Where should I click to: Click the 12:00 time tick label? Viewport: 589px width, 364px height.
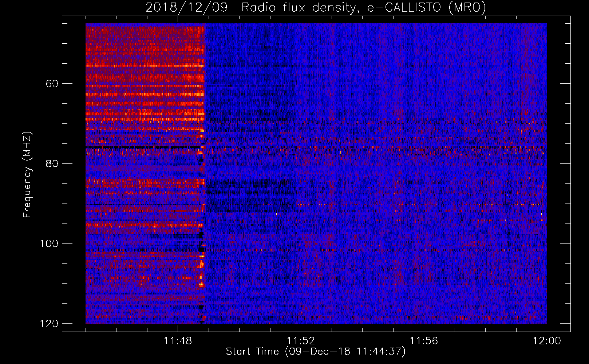click(547, 341)
